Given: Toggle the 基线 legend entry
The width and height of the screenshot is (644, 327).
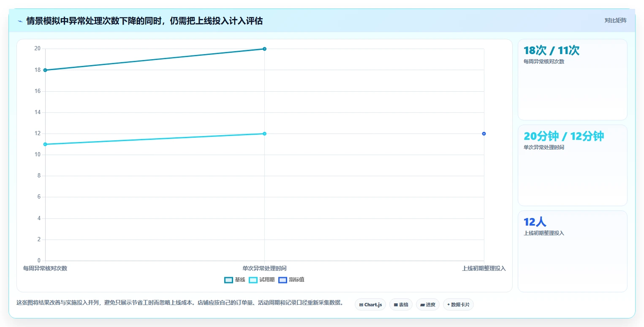Looking at the screenshot, I should (235, 280).
